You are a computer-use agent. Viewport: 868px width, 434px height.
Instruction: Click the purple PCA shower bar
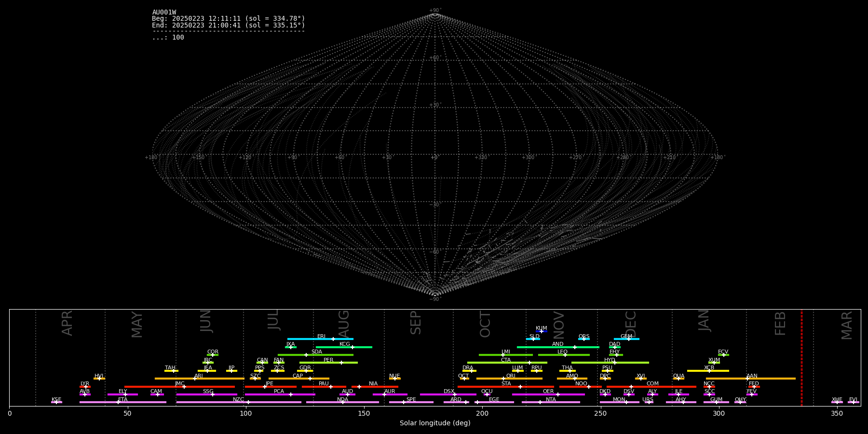280,394
